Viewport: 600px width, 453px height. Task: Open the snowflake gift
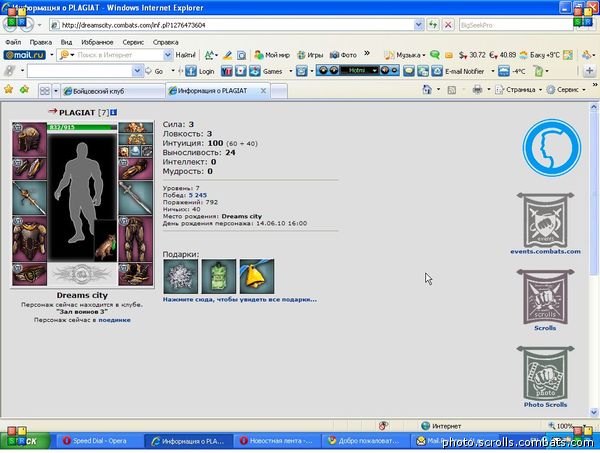[x=181, y=276]
